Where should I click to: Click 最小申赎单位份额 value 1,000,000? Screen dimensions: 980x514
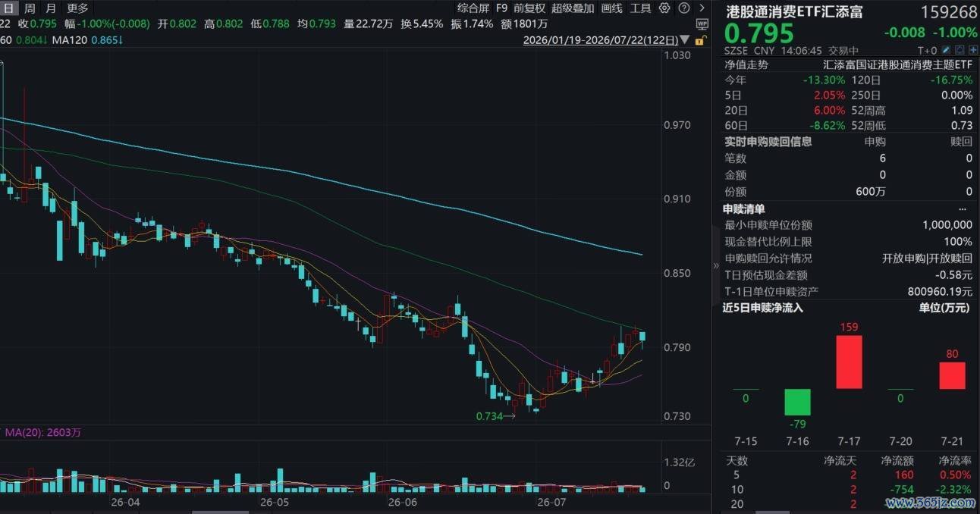(947, 225)
